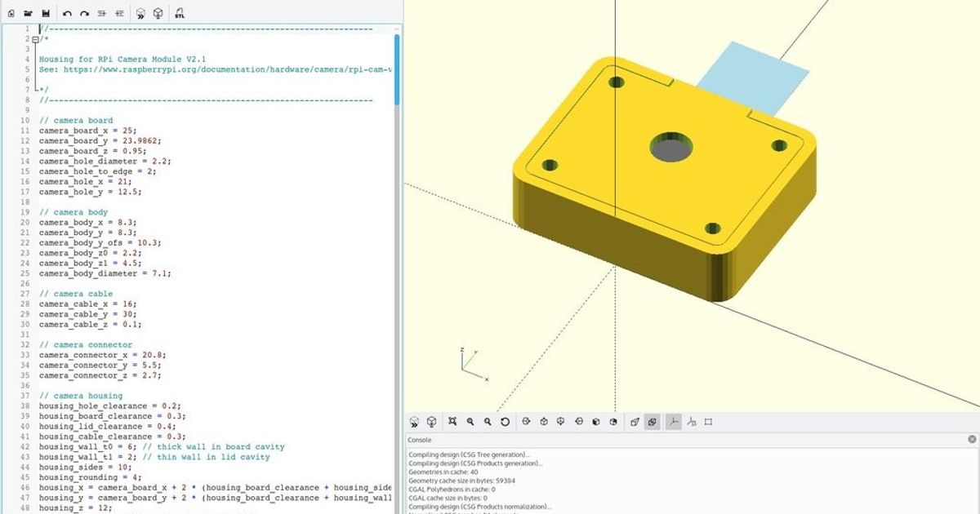Toggle the coordinate axes display
Viewport: 980px width, 514px height.
point(674,422)
